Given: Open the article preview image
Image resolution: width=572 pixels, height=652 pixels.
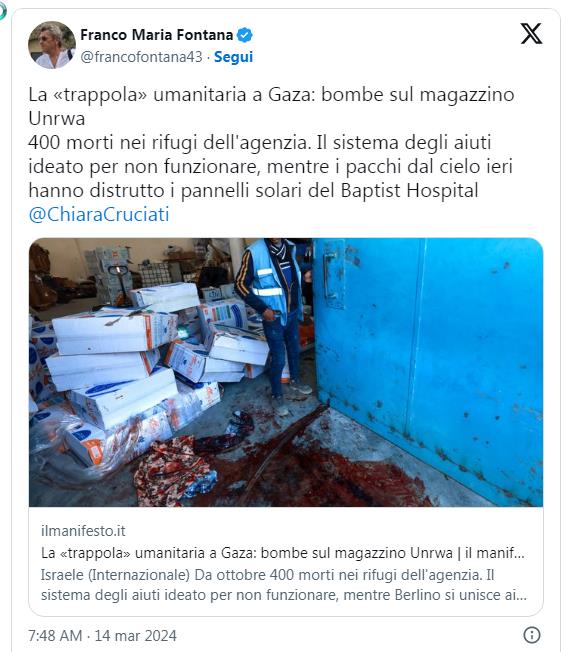Looking at the screenshot, I should pos(286,372).
